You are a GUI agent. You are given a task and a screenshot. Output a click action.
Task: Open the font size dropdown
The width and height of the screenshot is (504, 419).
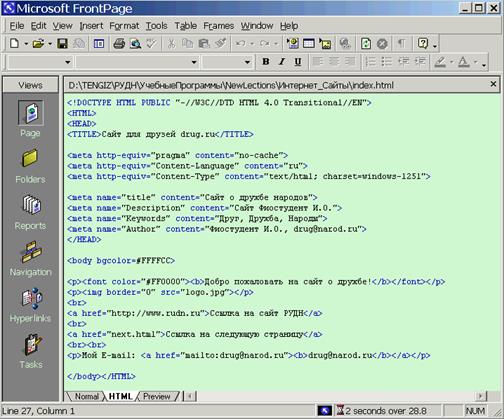[x=247, y=62]
